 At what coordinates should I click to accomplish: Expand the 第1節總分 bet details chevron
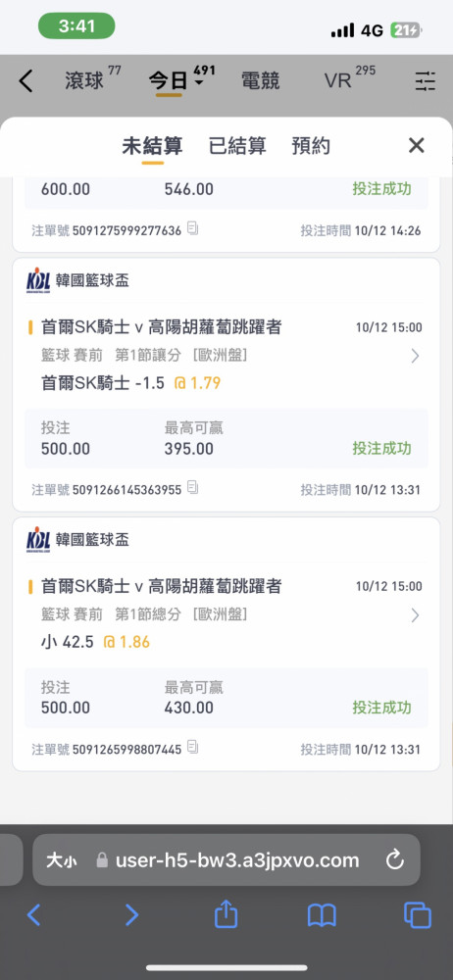click(x=415, y=615)
